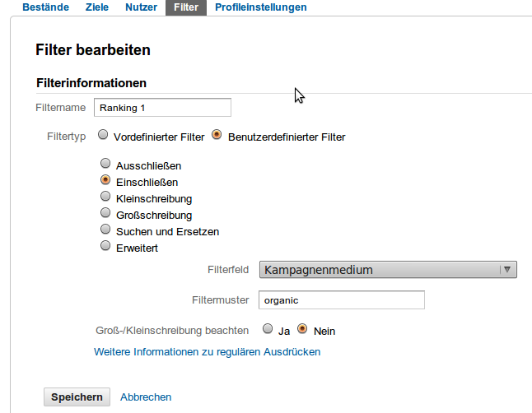Open Weitere Informationen zu regulären Ausdrücken link
This screenshot has height=413, width=532.
207,352
